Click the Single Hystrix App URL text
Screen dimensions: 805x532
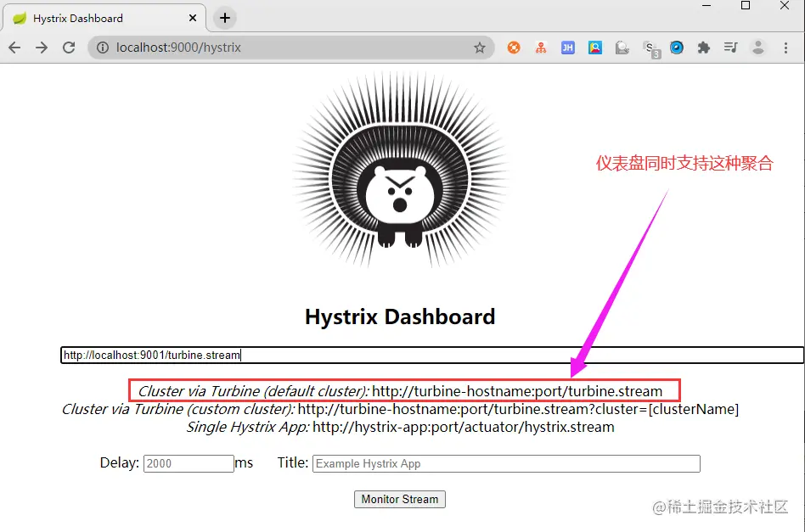[463, 427]
